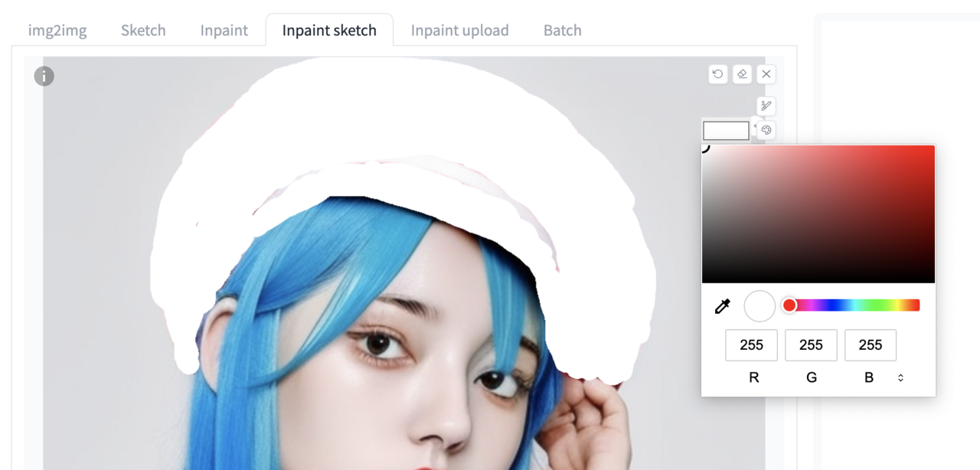Go to the Inpaint upload tab

[x=459, y=31]
